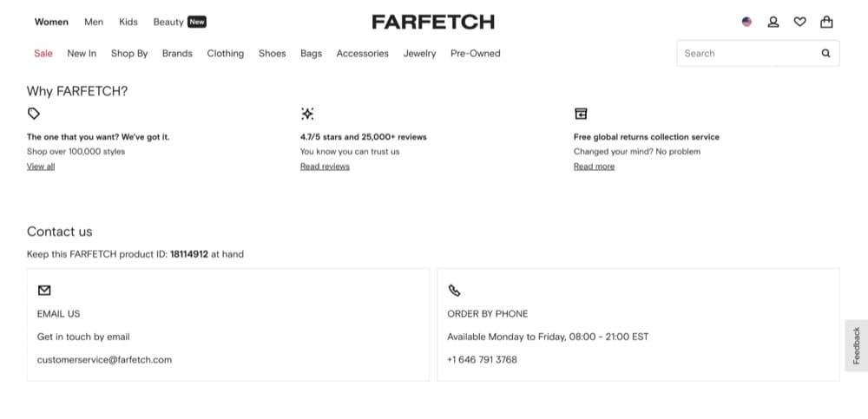Click the search magnifier icon

point(825,53)
